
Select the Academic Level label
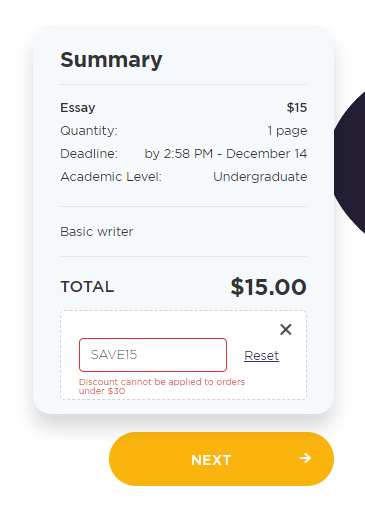(x=111, y=177)
